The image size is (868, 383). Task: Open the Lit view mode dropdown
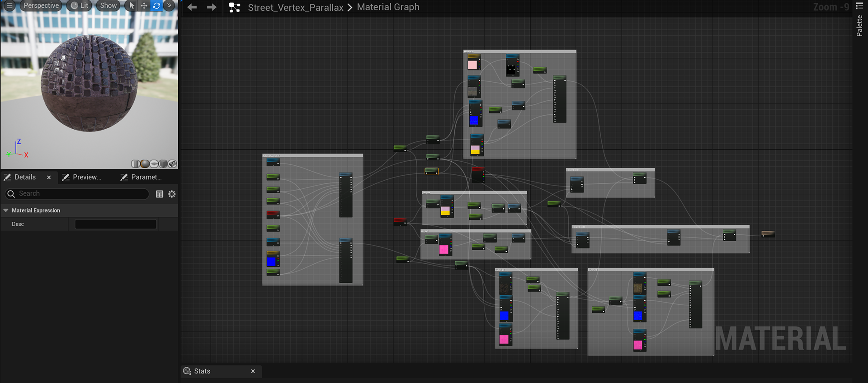(80, 5)
